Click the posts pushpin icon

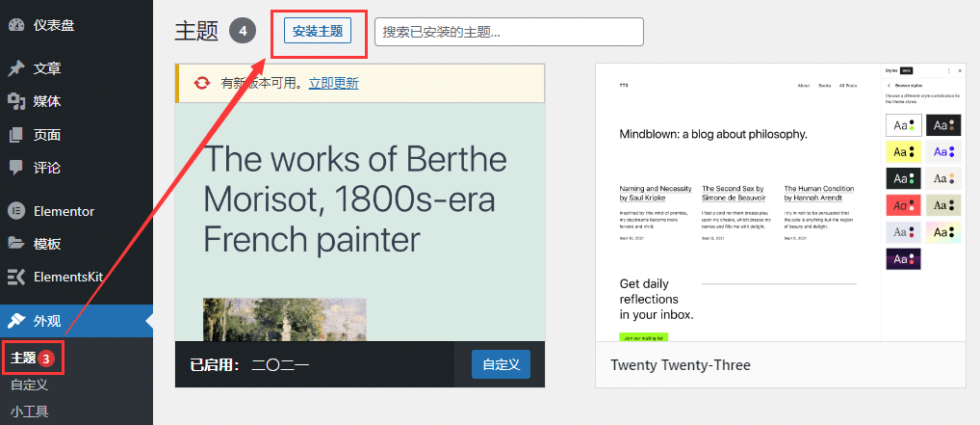[15, 68]
